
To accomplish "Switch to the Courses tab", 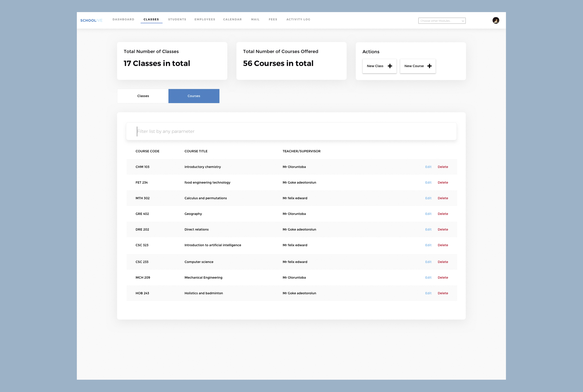I will click(194, 96).
